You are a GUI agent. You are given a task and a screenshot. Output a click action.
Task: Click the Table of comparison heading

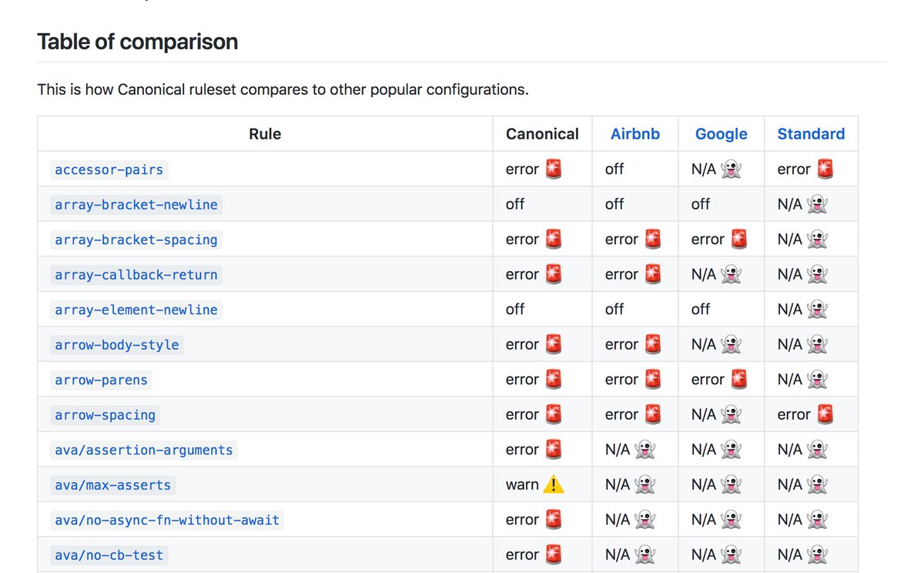coord(137,42)
